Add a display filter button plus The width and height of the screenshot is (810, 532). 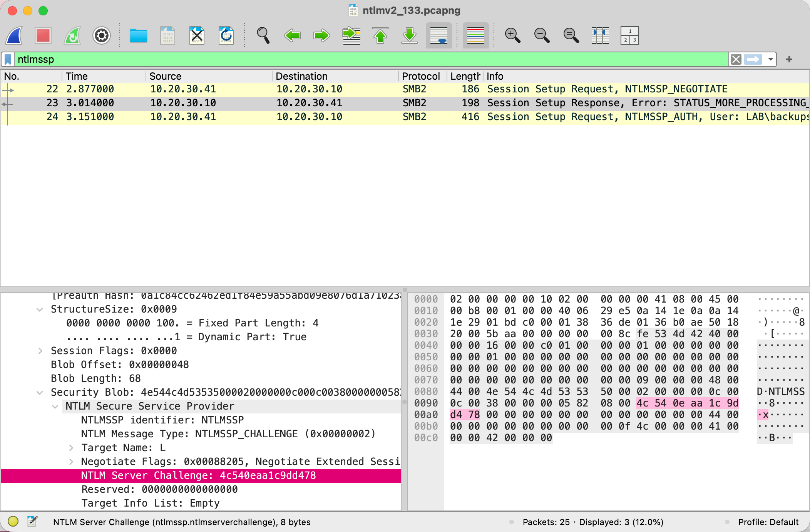(x=789, y=59)
